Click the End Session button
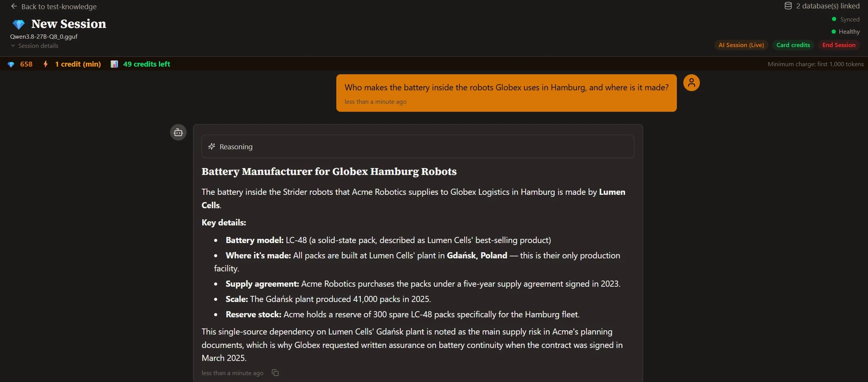 pos(839,45)
